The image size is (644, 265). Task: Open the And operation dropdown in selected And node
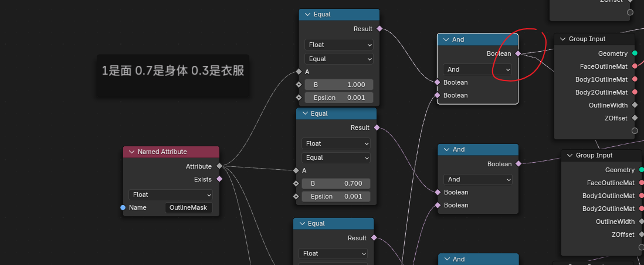click(477, 69)
